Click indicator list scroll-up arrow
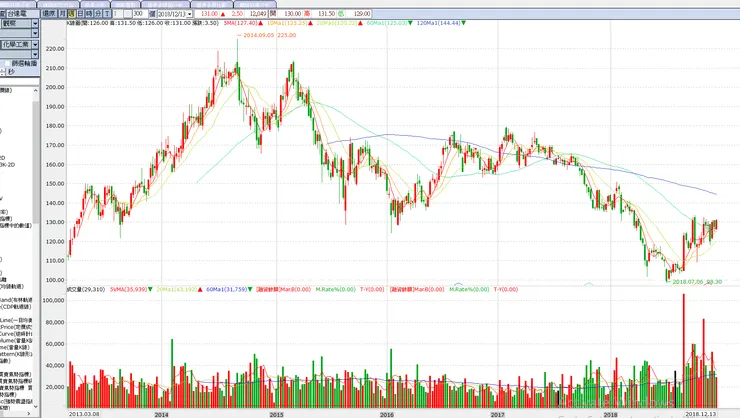The height and width of the screenshot is (418, 740). [x=36, y=90]
